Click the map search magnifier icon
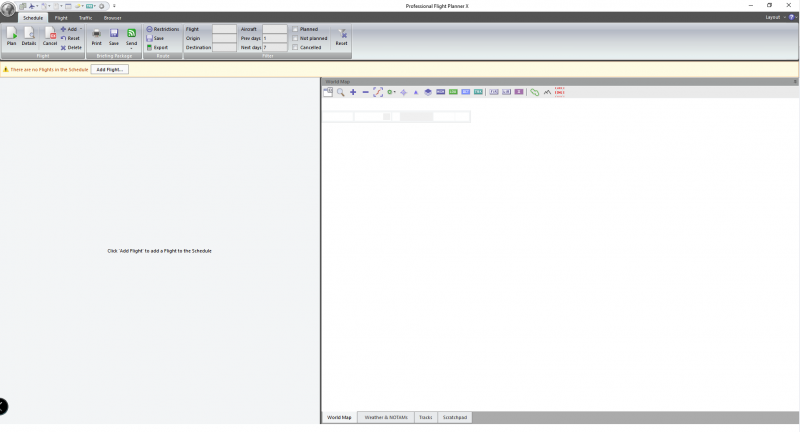 pos(341,92)
